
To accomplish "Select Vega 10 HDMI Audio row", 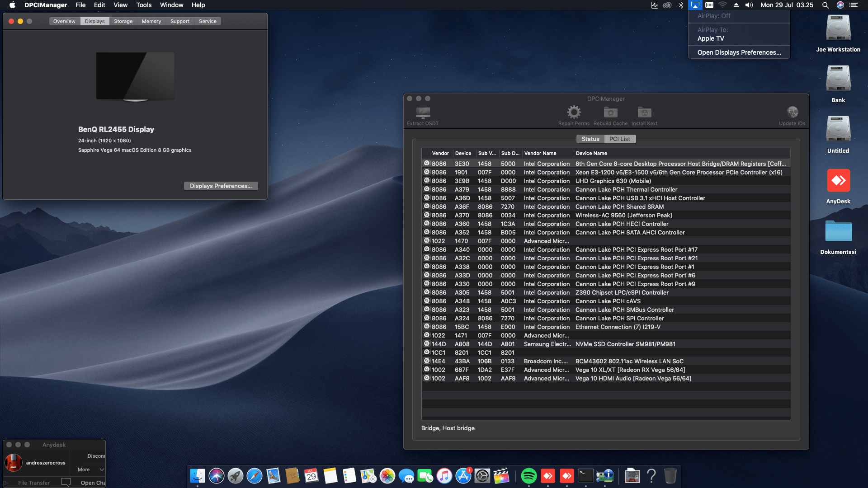I will coord(606,378).
